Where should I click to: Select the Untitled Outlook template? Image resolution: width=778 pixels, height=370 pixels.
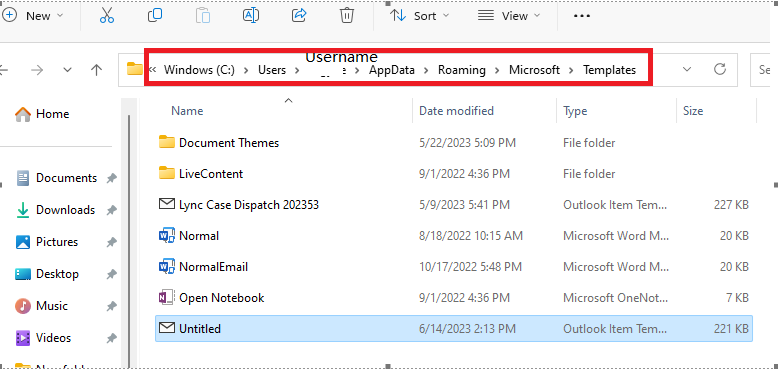point(454,328)
